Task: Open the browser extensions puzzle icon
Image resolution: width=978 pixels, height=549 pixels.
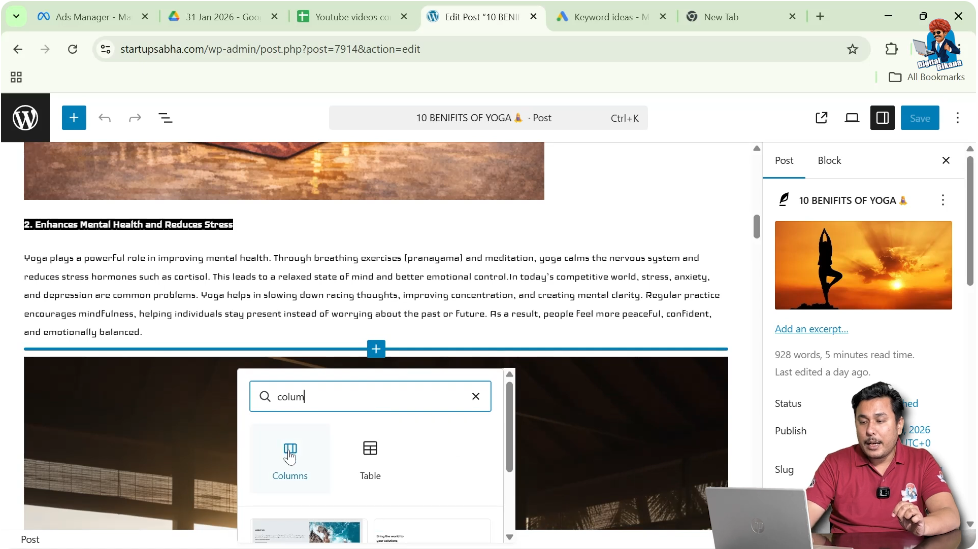Action: tap(891, 49)
